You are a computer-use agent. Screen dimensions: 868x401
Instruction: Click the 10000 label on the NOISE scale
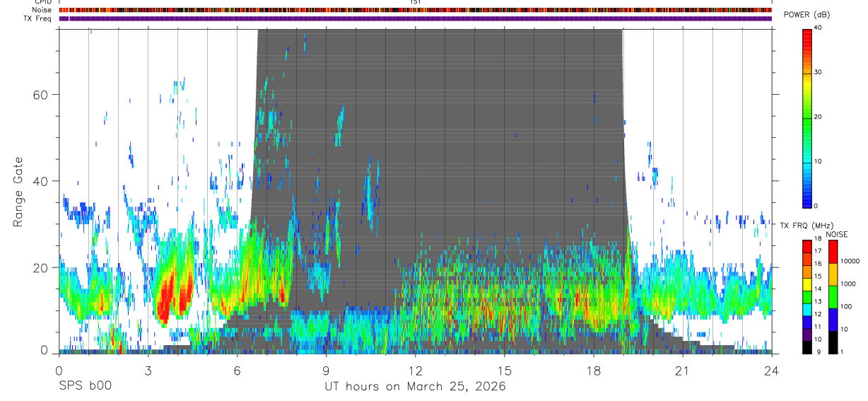[x=849, y=261]
